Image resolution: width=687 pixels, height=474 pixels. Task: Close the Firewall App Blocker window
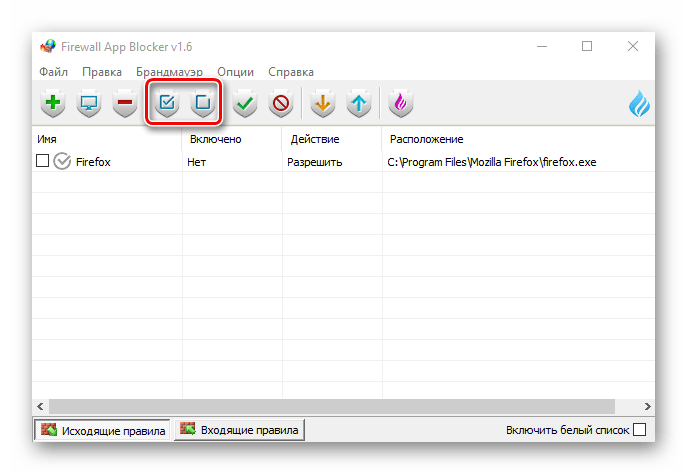click(x=633, y=46)
